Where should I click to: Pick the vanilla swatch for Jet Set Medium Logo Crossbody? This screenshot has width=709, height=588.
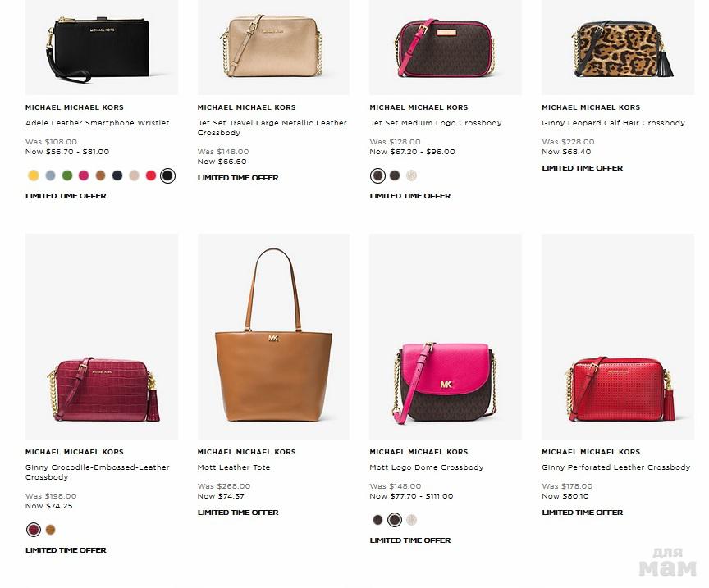click(411, 175)
